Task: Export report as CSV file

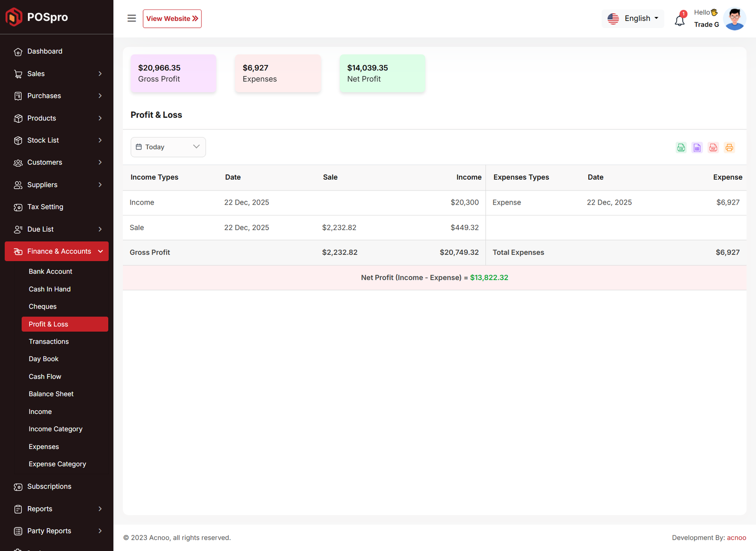Action: [x=681, y=147]
